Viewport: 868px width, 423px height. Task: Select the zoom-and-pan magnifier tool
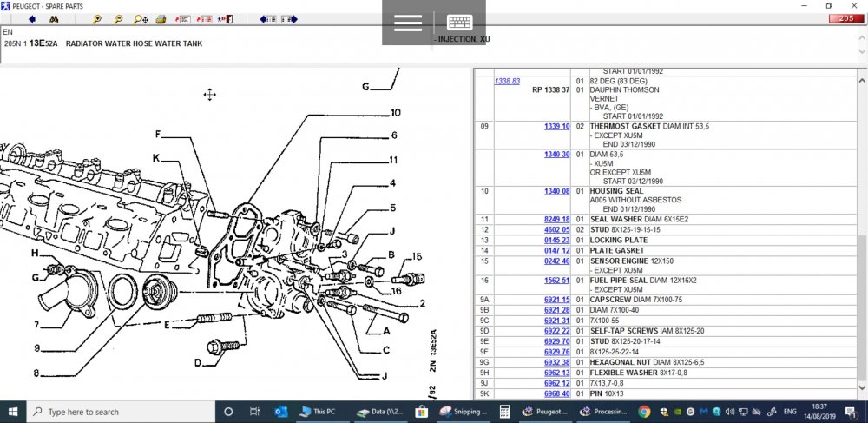click(141, 19)
